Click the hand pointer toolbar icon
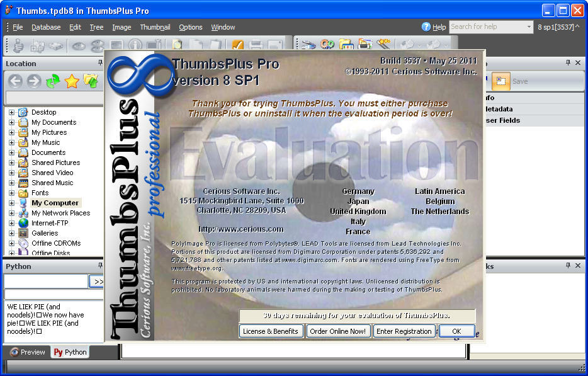Image resolution: width=588 pixels, height=376 pixels. 18,46
